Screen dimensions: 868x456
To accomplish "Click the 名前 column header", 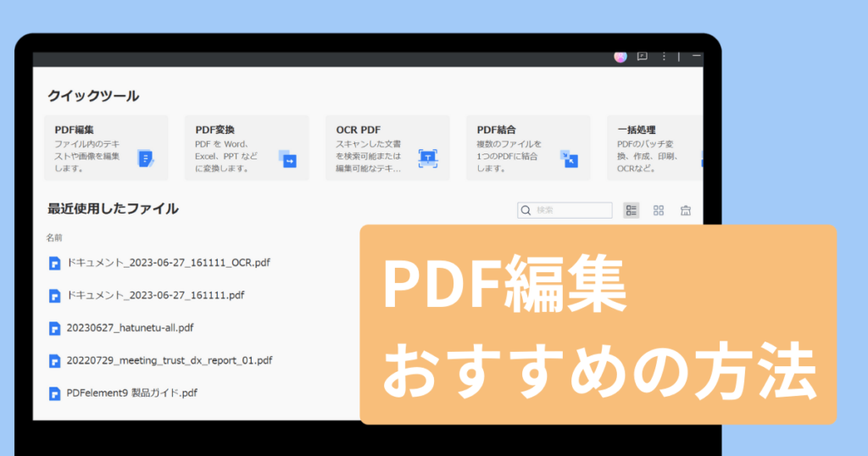I will coord(54,238).
